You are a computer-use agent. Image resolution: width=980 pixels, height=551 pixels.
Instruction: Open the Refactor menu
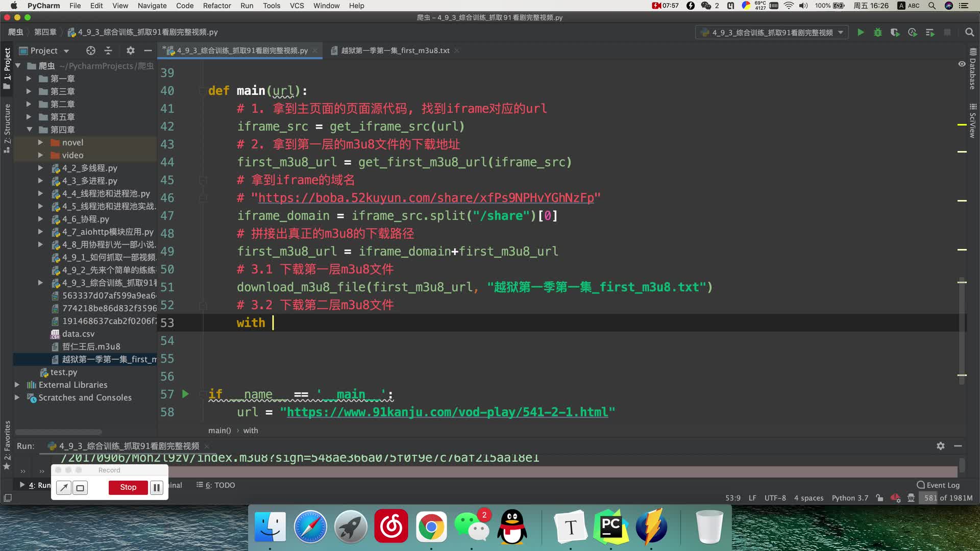coord(217,6)
